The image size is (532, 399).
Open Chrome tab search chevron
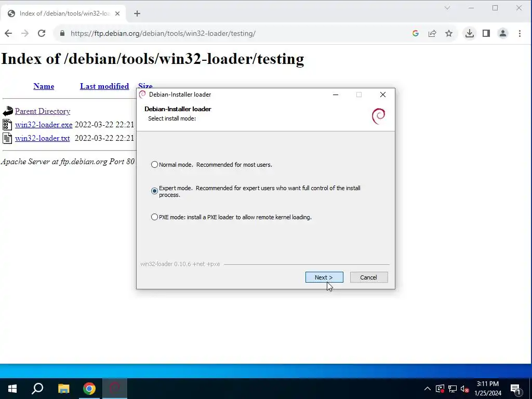(x=447, y=8)
